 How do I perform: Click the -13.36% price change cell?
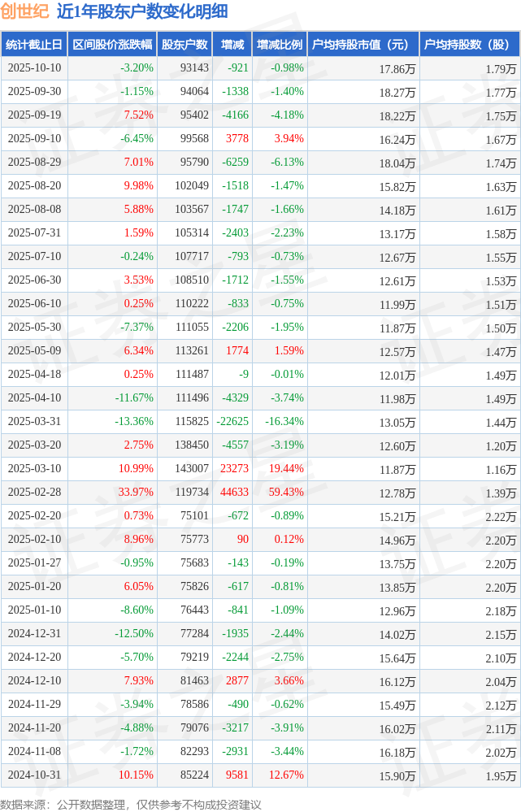pos(133,422)
